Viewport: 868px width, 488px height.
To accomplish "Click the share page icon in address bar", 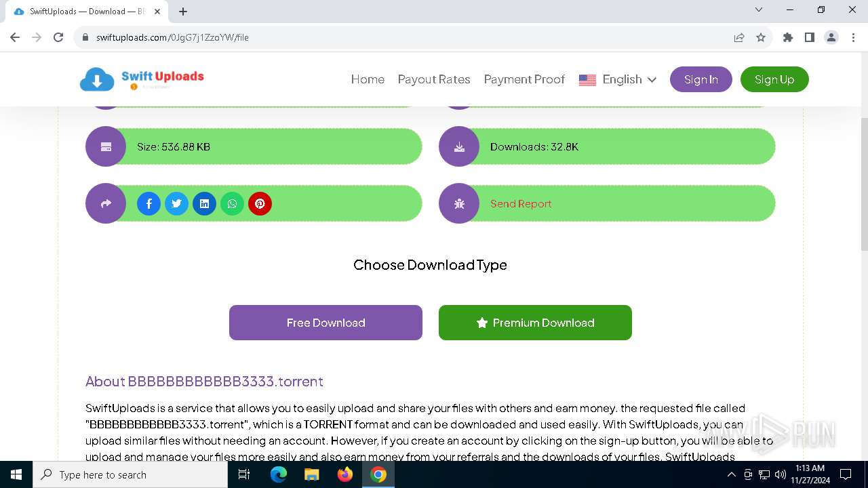I will click(x=739, y=37).
